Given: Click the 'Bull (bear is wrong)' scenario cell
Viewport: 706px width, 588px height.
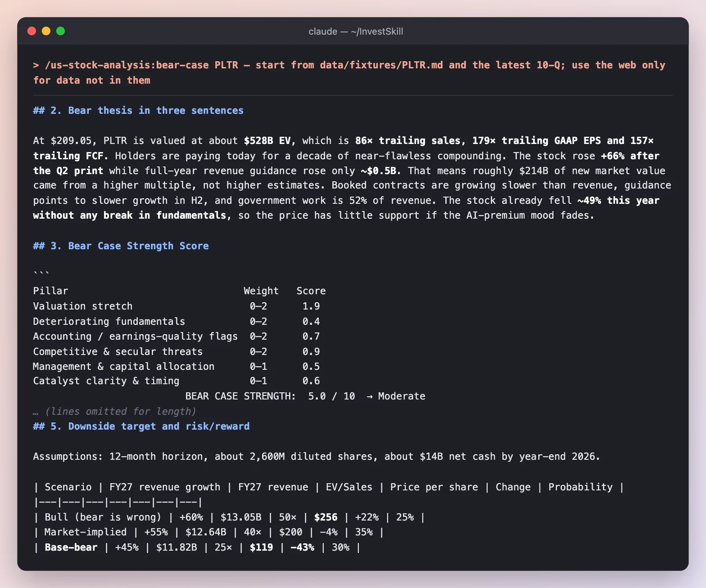Looking at the screenshot, I should [103, 517].
